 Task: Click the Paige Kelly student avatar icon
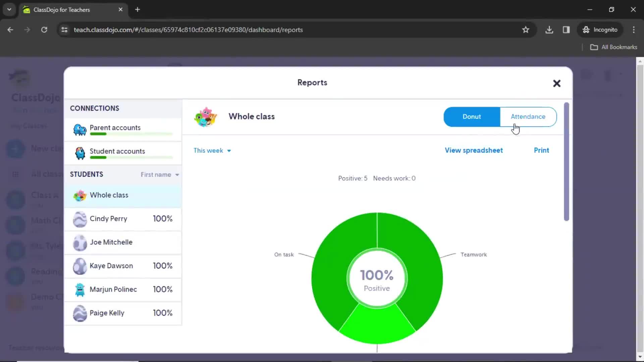coord(79,312)
